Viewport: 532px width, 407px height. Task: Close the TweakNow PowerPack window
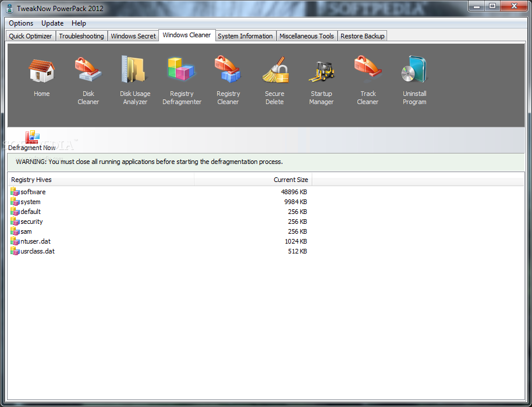[x=514, y=6]
